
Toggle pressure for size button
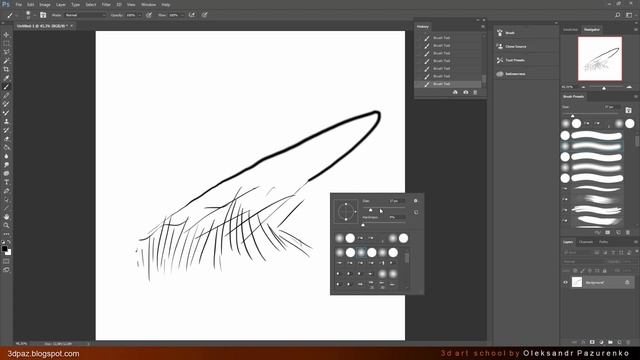pyautogui.click(x=204, y=15)
